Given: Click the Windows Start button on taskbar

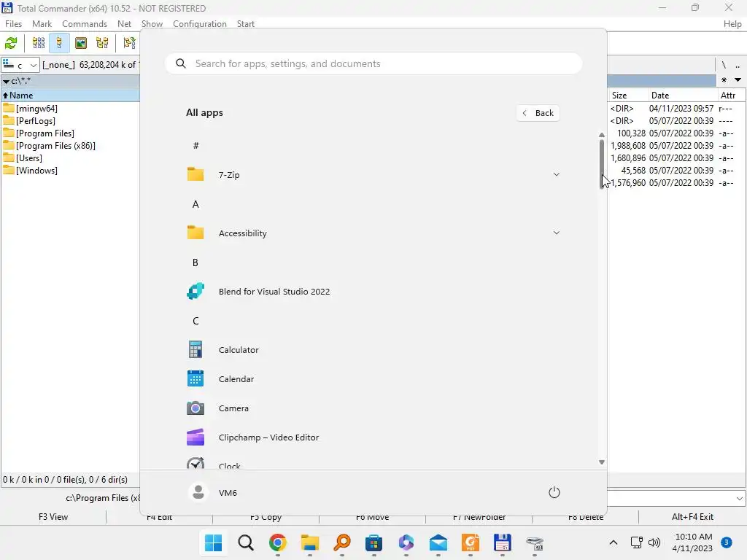Looking at the screenshot, I should [214, 542].
